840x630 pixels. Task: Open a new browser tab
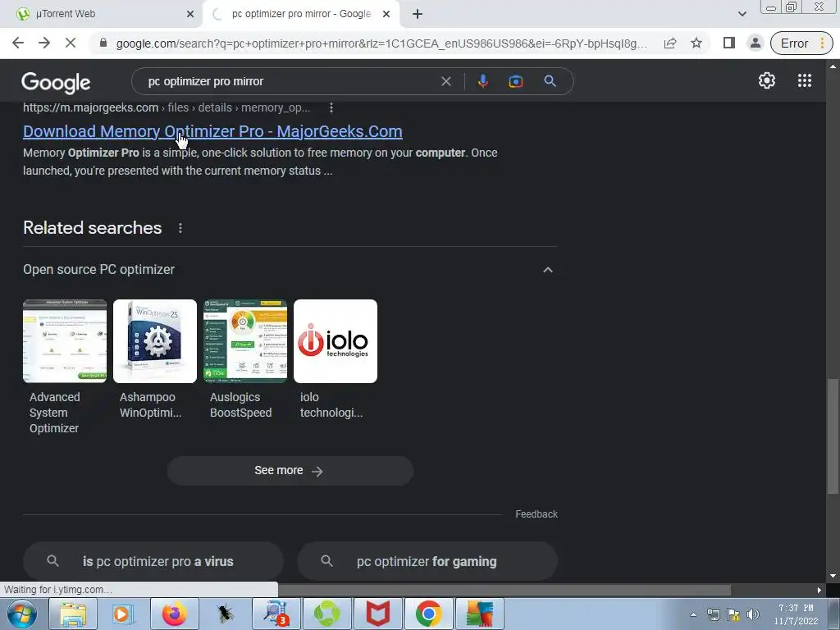[x=418, y=14]
